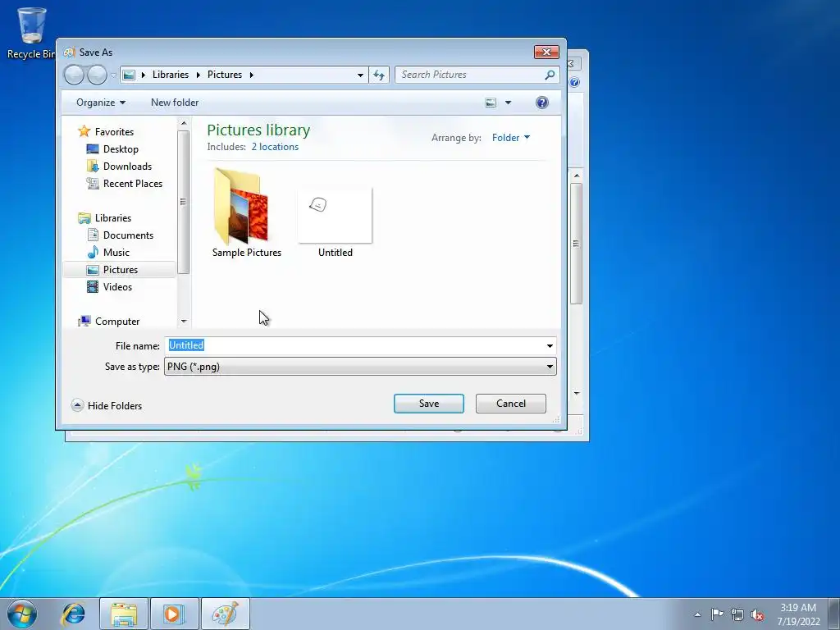The width and height of the screenshot is (840, 630).
Task: Click the File name input field
Action: tap(354, 345)
